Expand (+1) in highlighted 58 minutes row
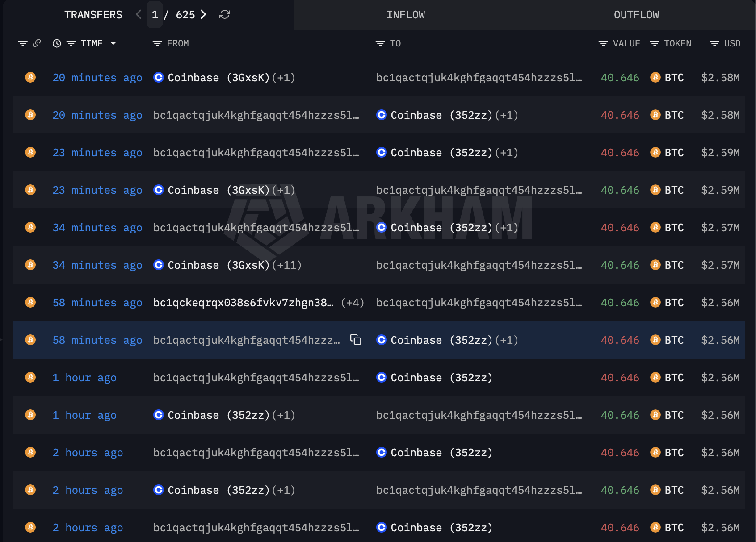This screenshot has width=756, height=542. (507, 340)
